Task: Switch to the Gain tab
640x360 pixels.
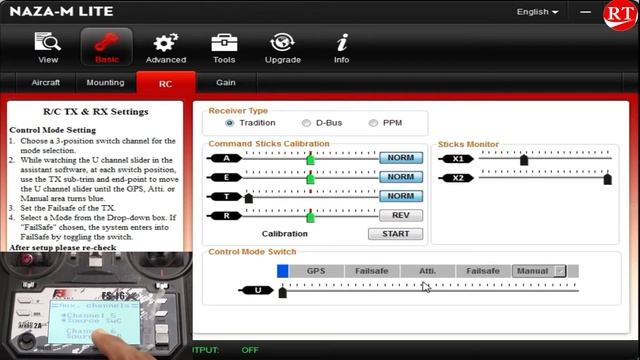Action: coord(226,82)
